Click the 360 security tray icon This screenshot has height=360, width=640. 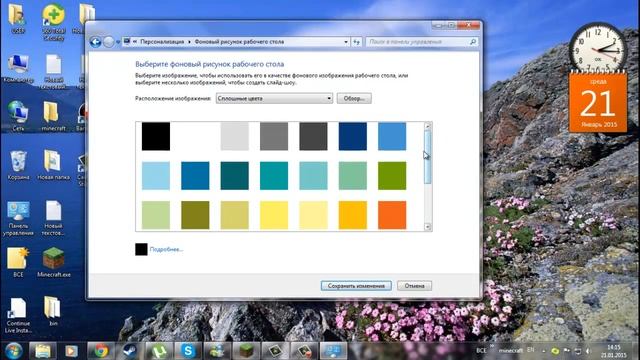555,351
